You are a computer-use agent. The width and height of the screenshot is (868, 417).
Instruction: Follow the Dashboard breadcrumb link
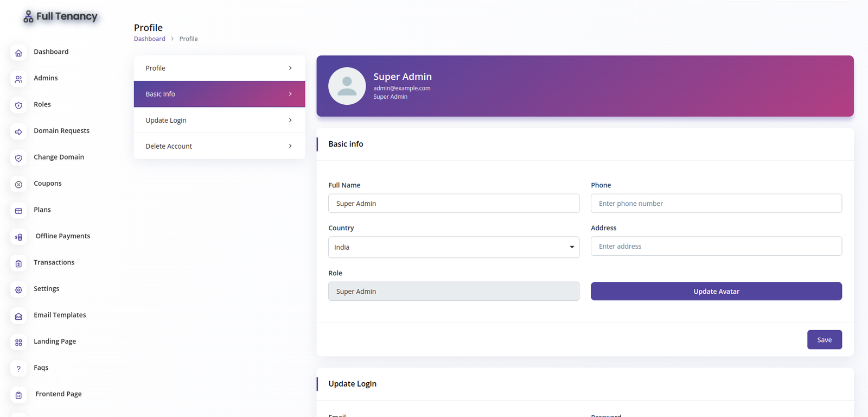click(149, 39)
